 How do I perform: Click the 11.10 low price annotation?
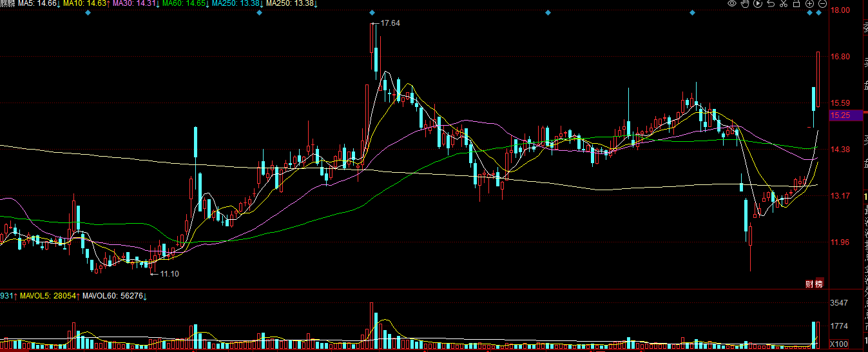point(169,274)
